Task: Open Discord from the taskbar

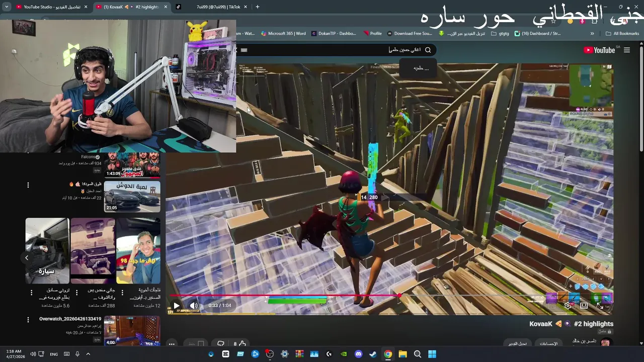Action: tap(358, 354)
